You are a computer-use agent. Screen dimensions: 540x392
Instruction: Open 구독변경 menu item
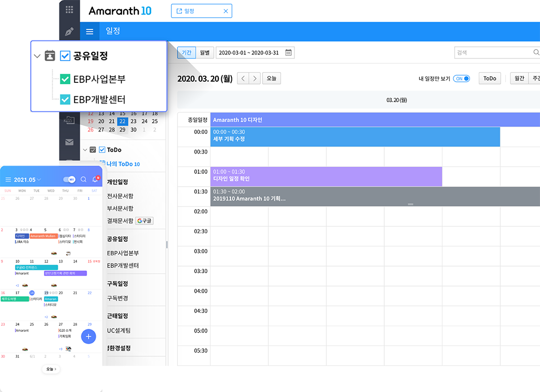(x=118, y=298)
